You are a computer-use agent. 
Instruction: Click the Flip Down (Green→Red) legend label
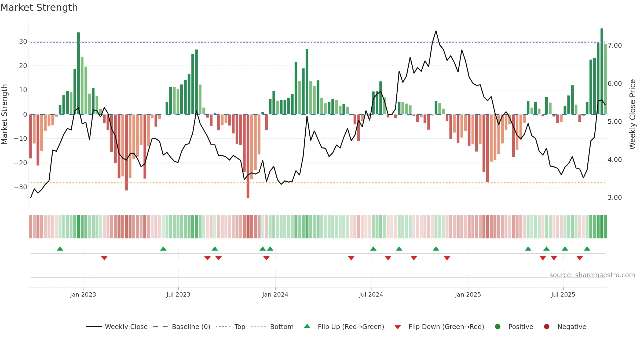pos(446,327)
